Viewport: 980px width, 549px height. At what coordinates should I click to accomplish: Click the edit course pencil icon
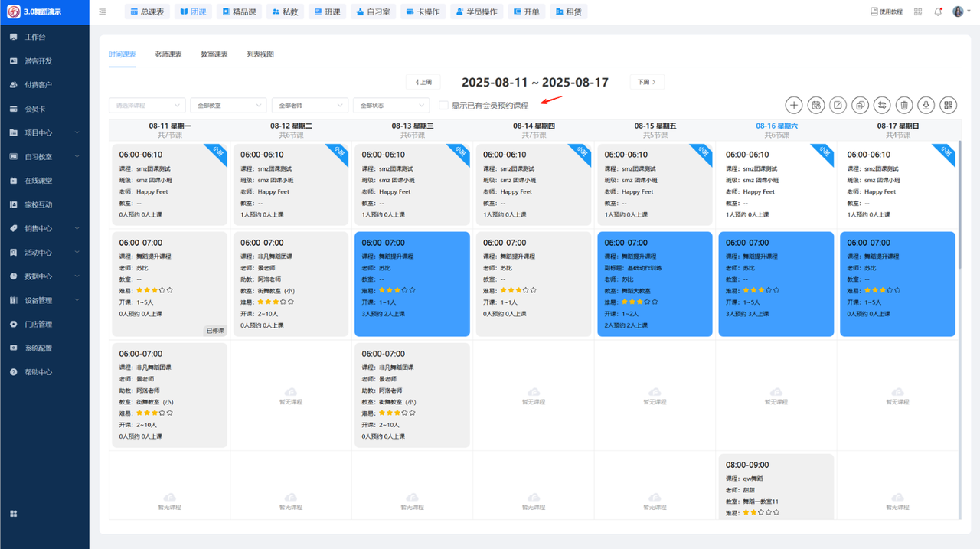[x=838, y=105]
